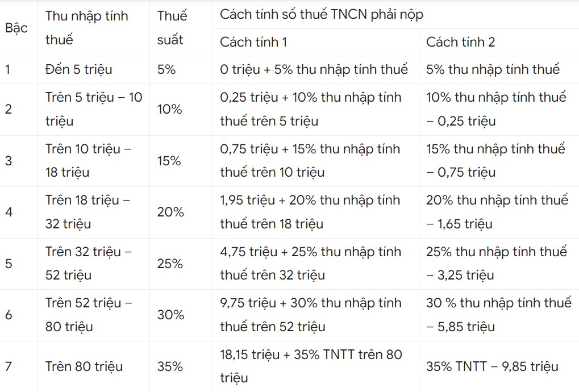This screenshot has height=392, width=579.
Task: Select the 'Cách tính 1' sub-header cell
Action: [253, 42]
